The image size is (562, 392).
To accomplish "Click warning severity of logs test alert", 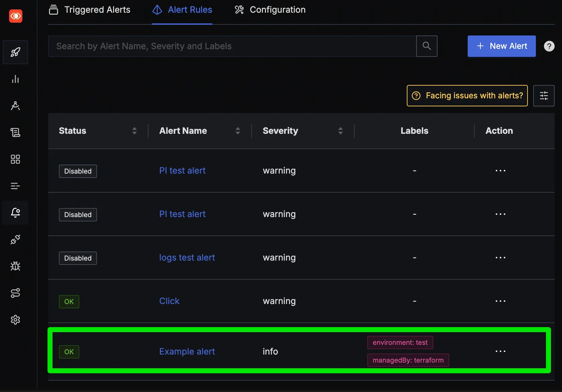I will [279, 258].
